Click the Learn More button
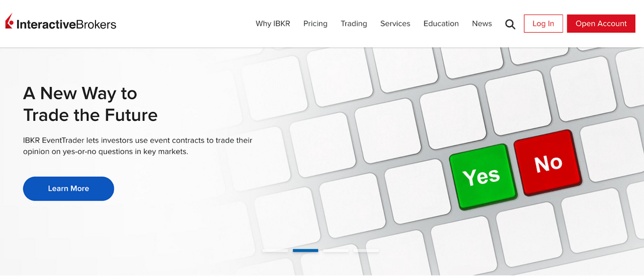The image size is (644, 276). point(69,188)
